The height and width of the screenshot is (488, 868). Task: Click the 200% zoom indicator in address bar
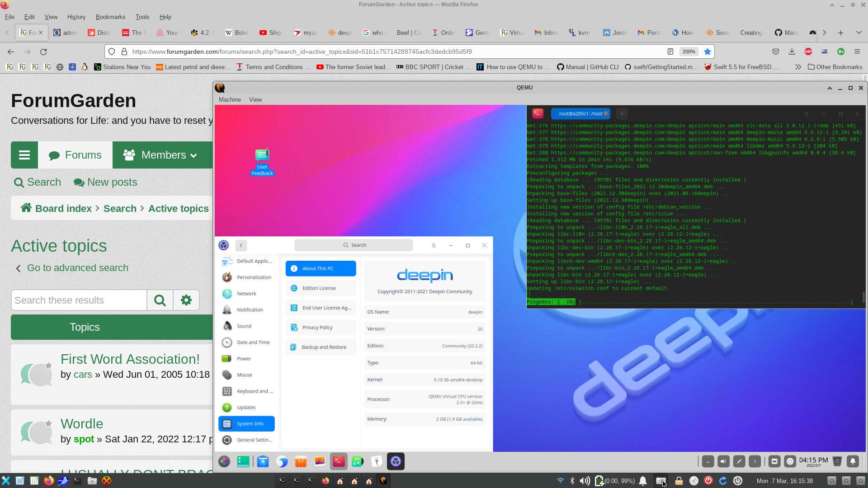coord(689,52)
